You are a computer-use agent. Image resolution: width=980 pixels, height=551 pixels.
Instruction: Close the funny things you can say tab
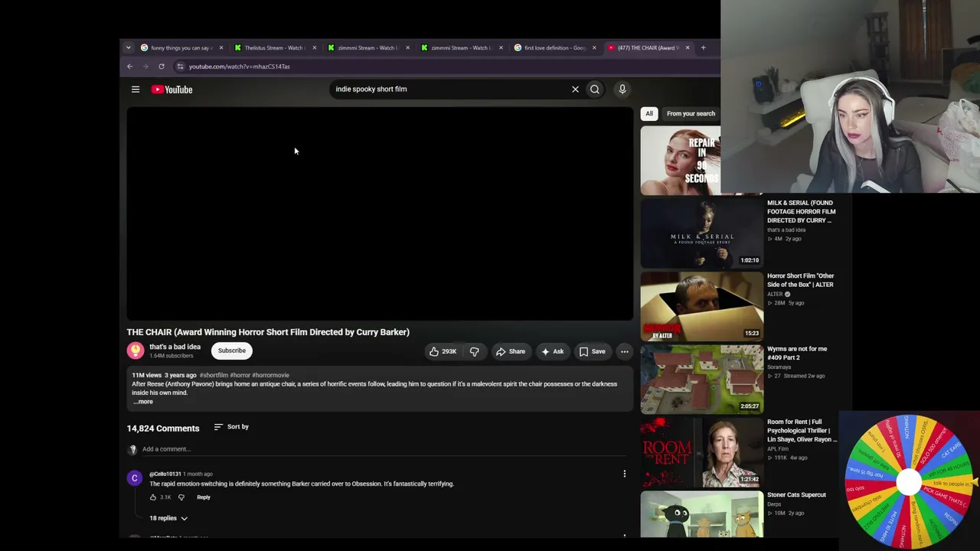tap(221, 47)
